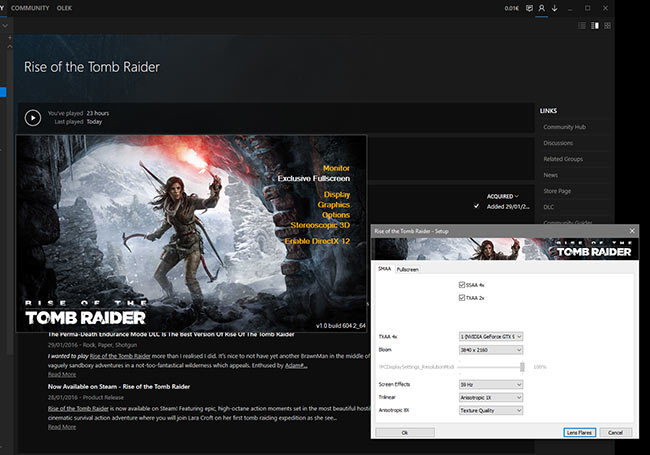Click Lens Flares button in Setup dialog
The height and width of the screenshot is (455, 650).
point(579,433)
